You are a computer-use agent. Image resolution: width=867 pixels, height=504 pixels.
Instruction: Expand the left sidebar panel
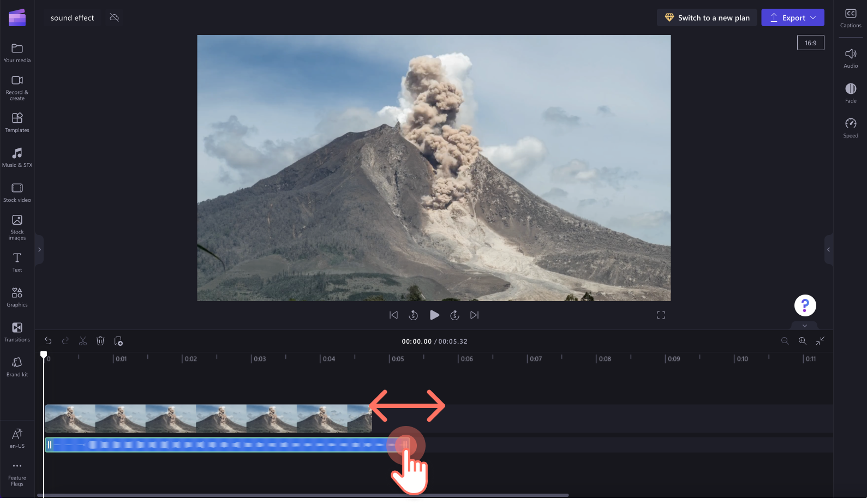[x=39, y=249]
